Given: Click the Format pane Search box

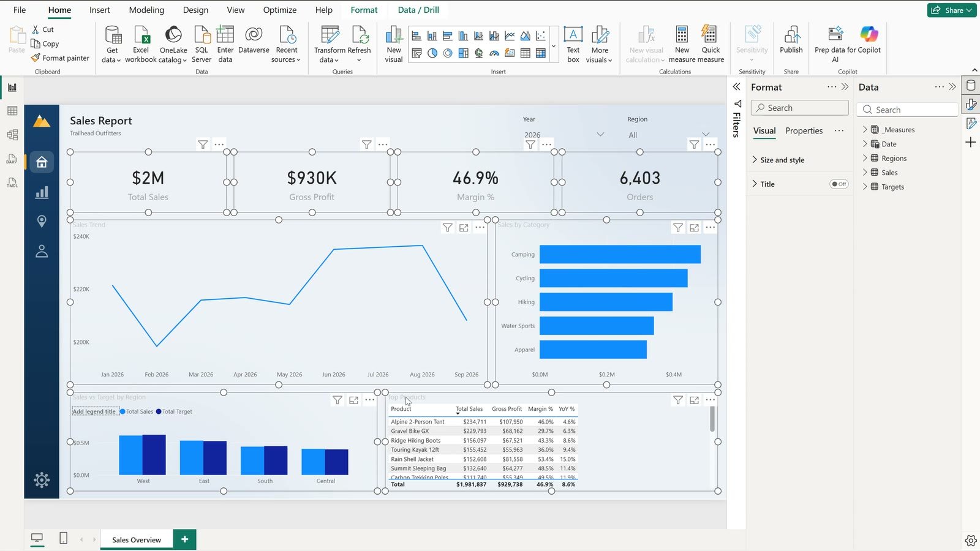Looking at the screenshot, I should click(799, 108).
